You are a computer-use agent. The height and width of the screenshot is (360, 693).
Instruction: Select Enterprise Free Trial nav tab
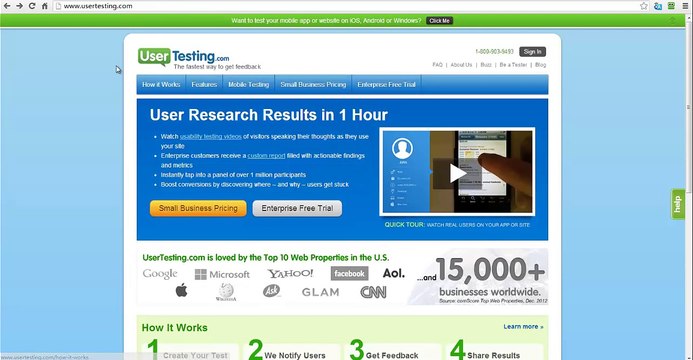click(x=386, y=84)
